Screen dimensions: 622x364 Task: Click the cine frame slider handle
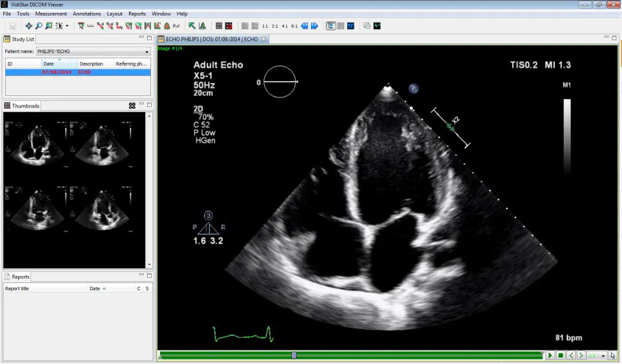click(x=294, y=356)
